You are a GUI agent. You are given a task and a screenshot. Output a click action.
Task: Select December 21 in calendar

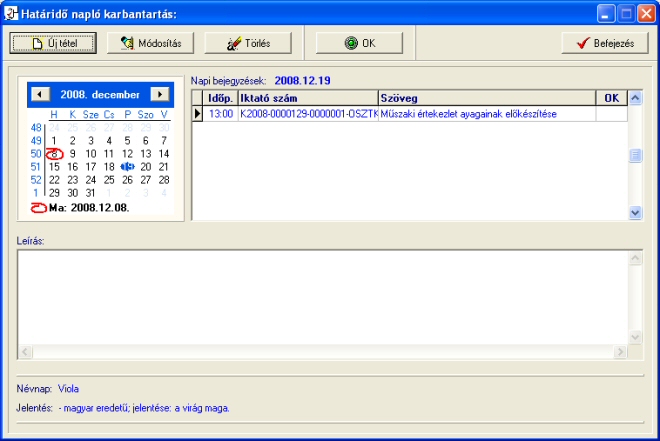pyautogui.click(x=164, y=167)
